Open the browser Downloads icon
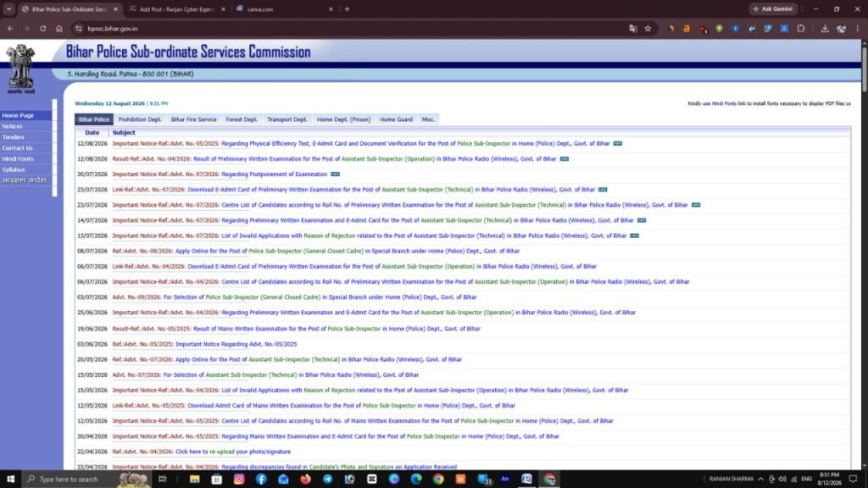868x488 pixels. (x=825, y=28)
